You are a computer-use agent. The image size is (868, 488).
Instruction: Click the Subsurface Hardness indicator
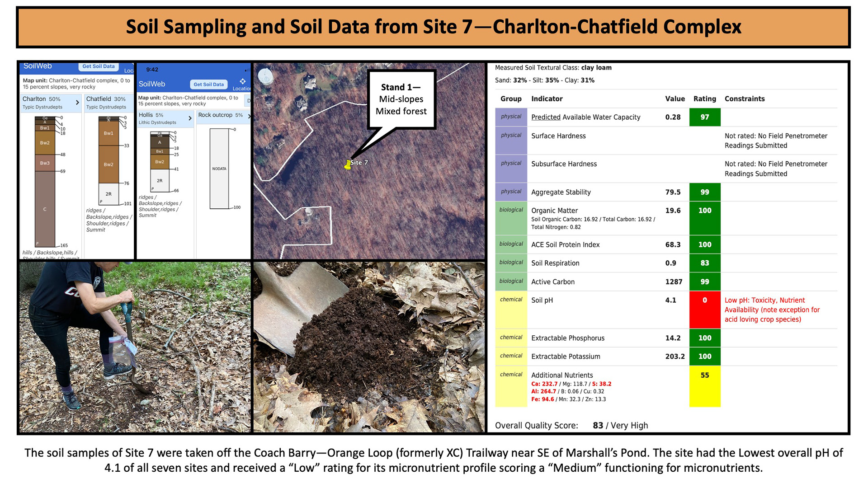point(564,164)
